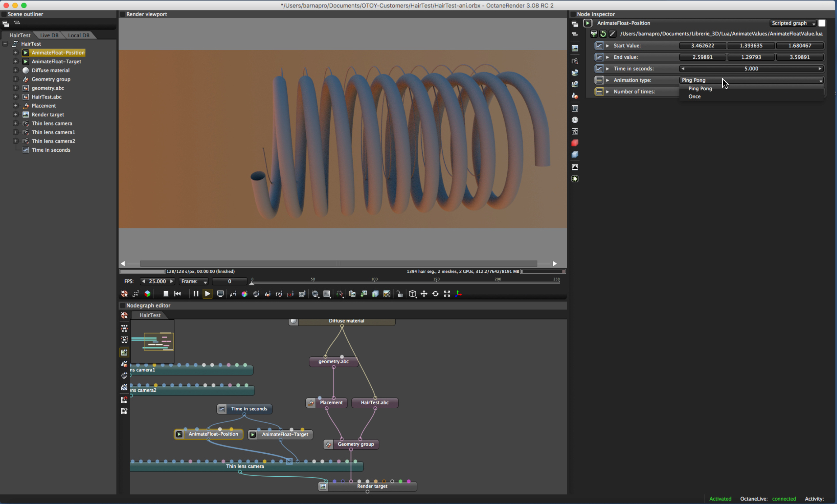Click the reload script icon in Node inspector

pos(603,34)
